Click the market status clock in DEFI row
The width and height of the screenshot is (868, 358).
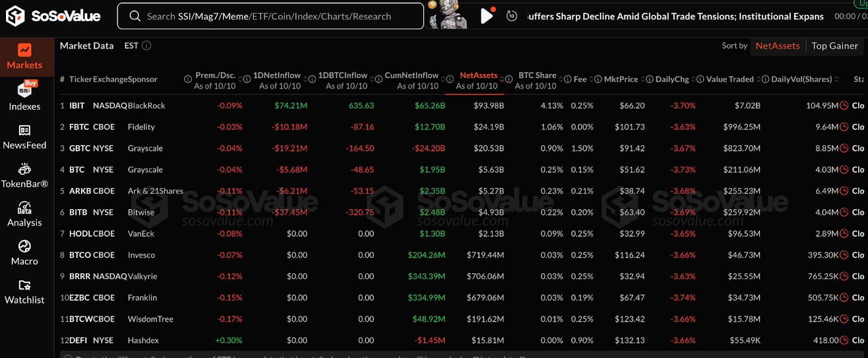(844, 341)
